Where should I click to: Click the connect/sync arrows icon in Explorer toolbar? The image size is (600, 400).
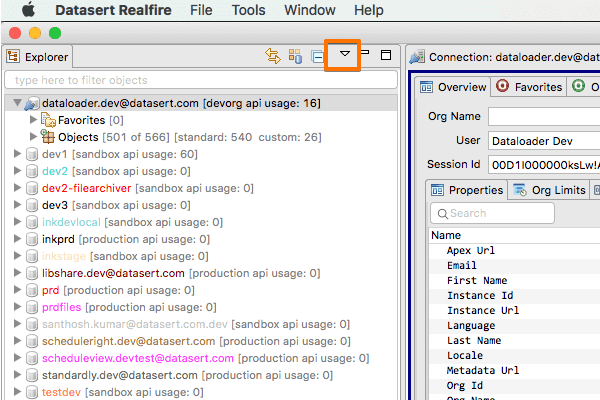(272, 57)
